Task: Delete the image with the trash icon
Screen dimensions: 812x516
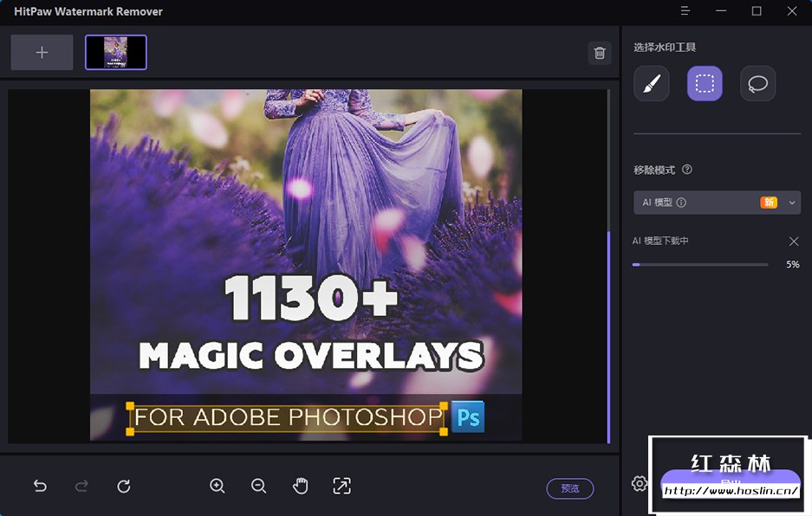Action: pos(600,53)
